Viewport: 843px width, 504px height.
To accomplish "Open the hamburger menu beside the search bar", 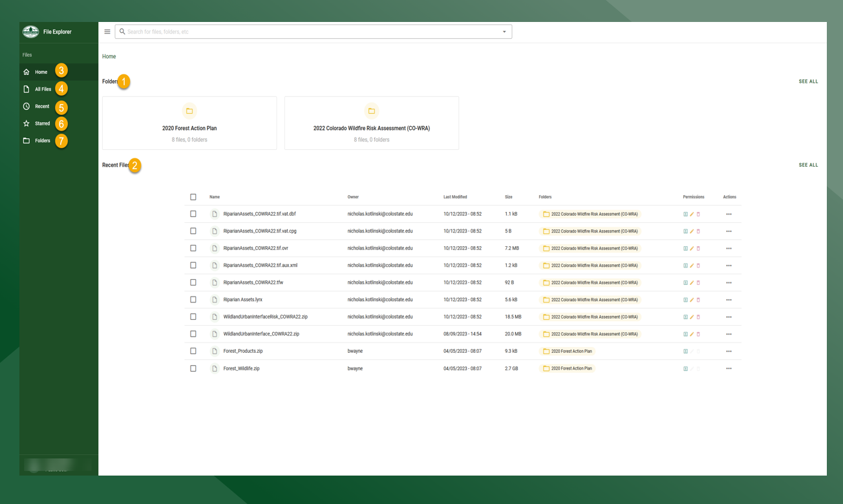I will tap(107, 31).
